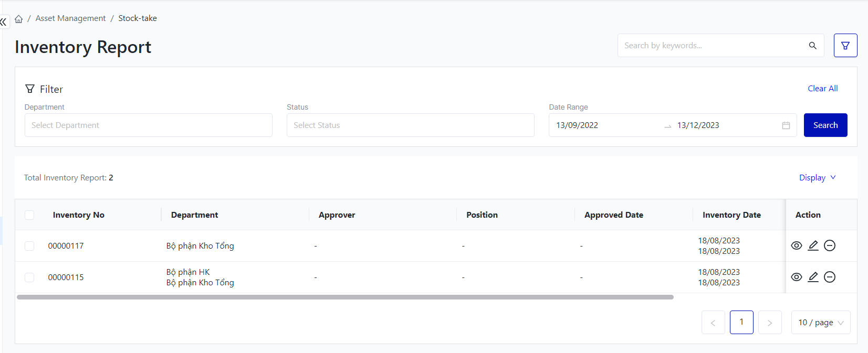This screenshot has width=868, height=353.
Task: Edit inventory 00000115 with pencil icon
Action: [813, 277]
